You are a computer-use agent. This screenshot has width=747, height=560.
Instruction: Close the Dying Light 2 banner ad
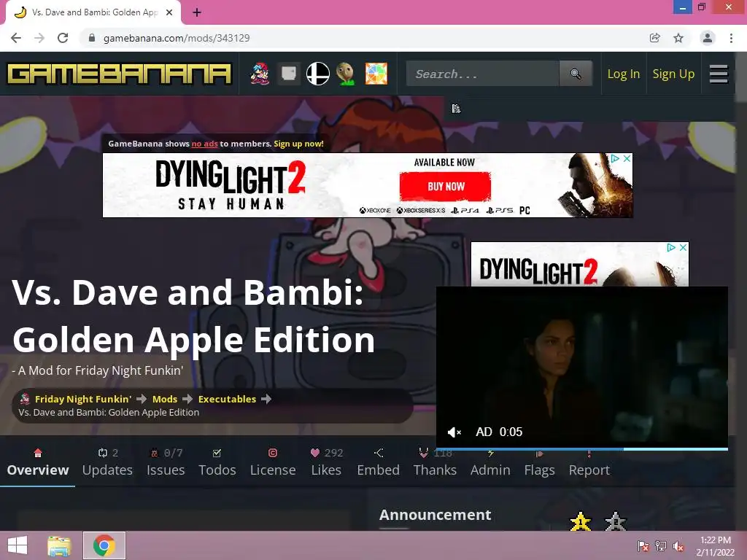pyautogui.click(x=627, y=158)
